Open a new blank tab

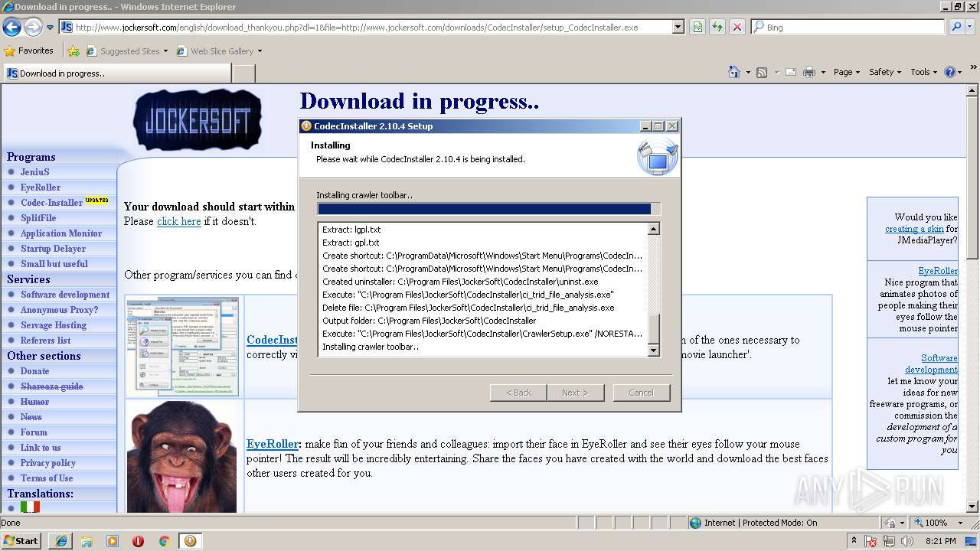click(243, 73)
